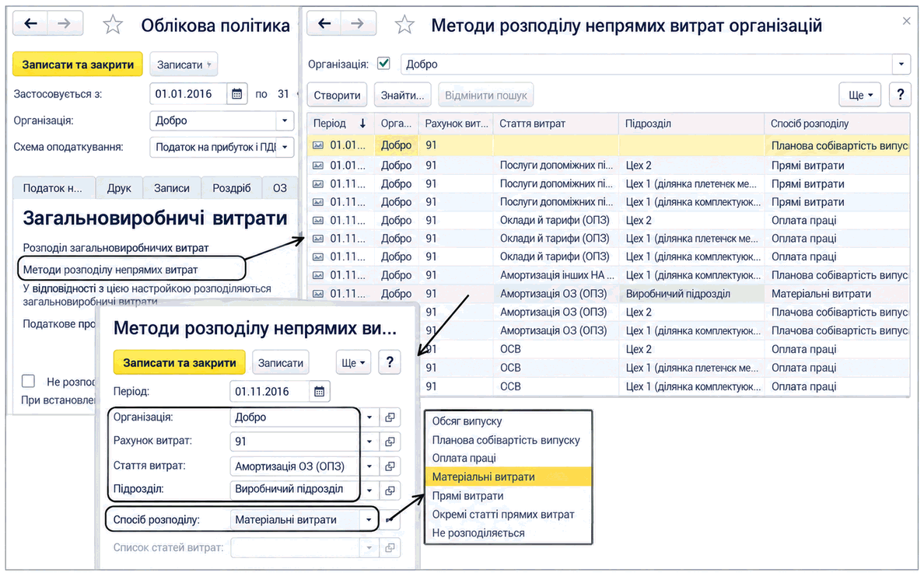Select Амортизація інших НА row cell

coord(556,275)
